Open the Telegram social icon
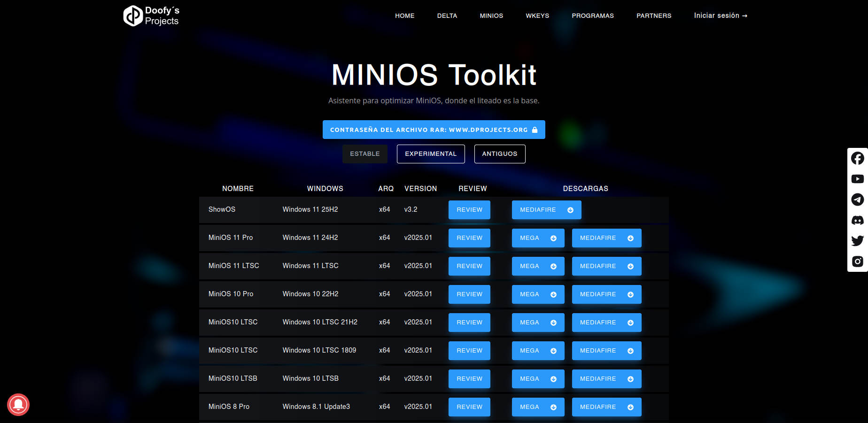Screen dimensions: 868x423 coord(857,200)
